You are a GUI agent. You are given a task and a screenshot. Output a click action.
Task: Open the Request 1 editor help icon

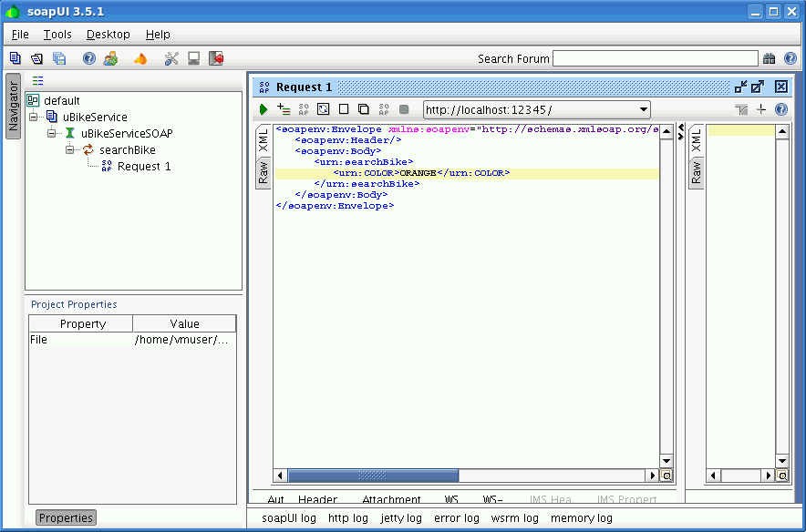click(781, 109)
